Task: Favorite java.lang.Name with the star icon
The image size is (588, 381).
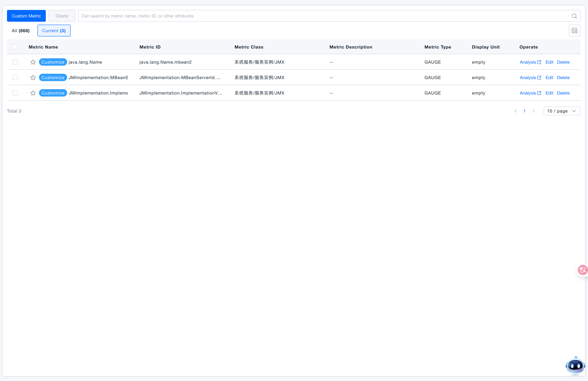Action: [x=33, y=62]
